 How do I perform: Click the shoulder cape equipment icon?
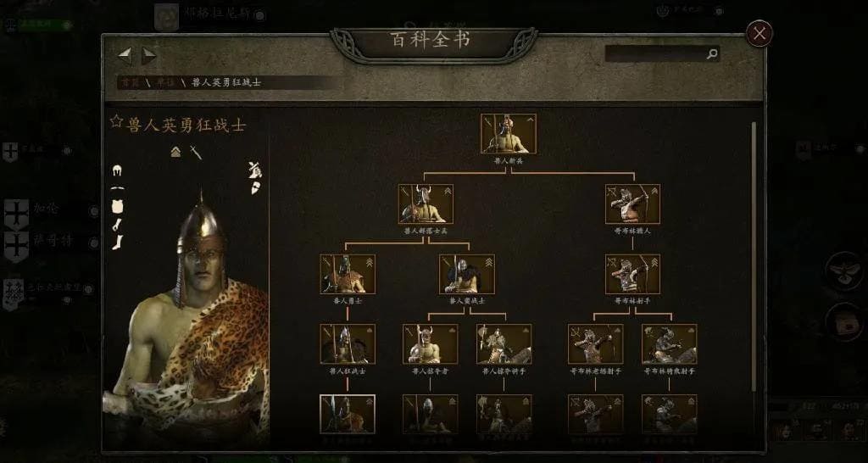click(117, 188)
